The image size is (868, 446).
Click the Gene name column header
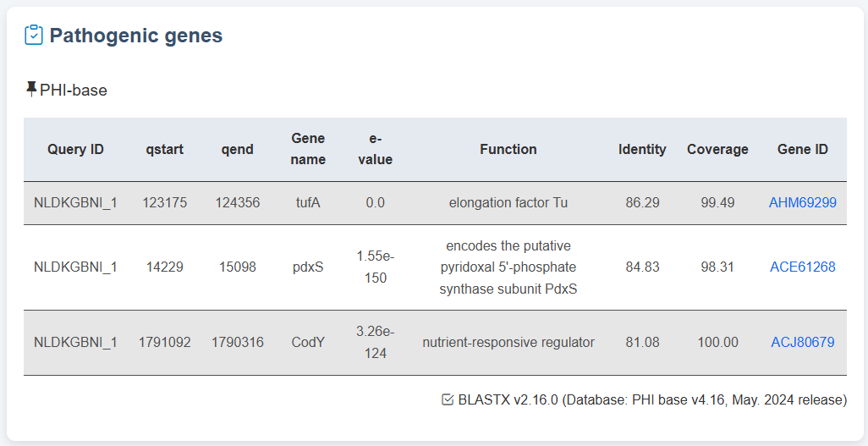308,149
